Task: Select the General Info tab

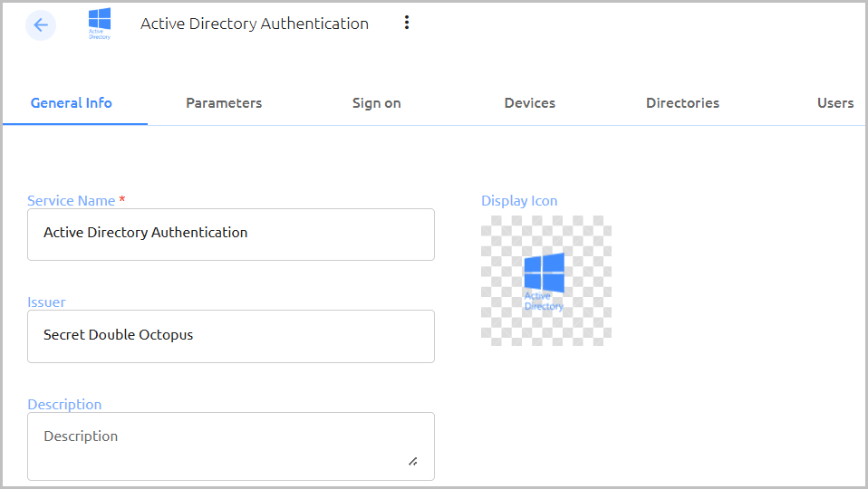Action: click(72, 103)
